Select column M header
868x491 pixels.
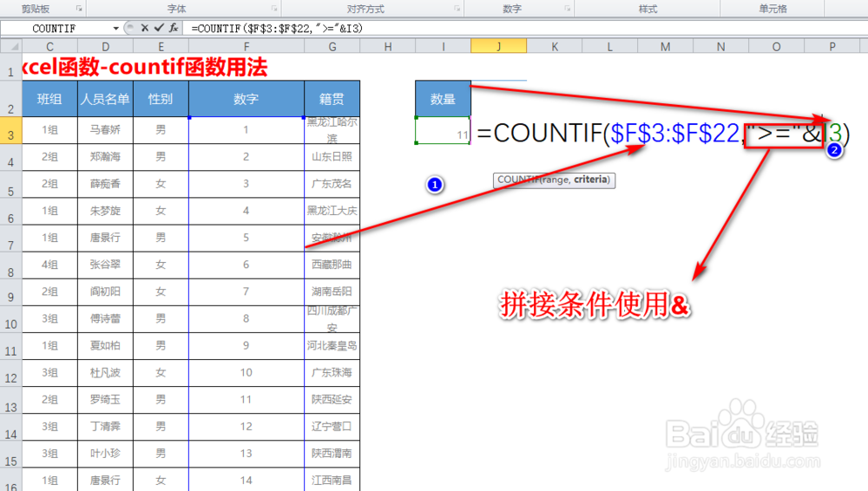click(x=666, y=47)
